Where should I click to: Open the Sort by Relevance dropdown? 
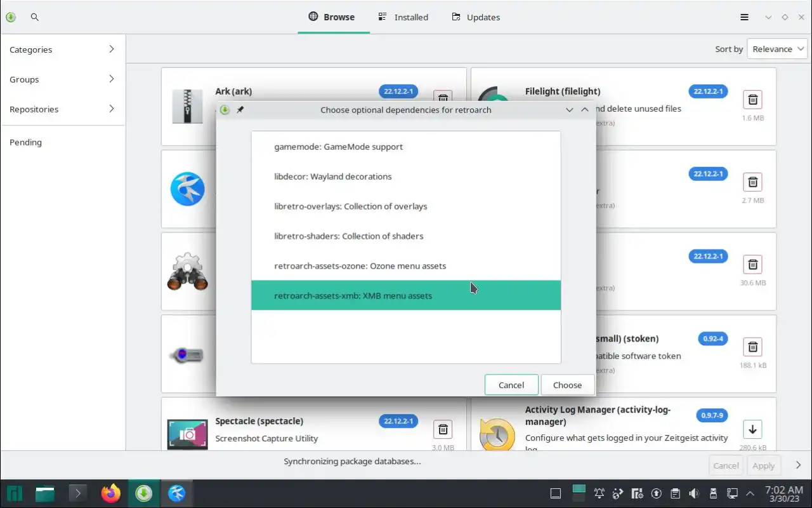point(777,49)
